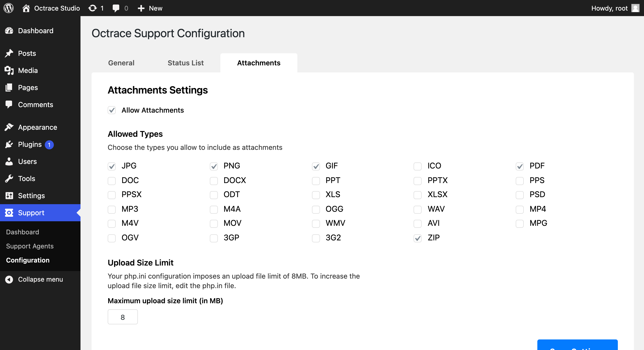Enable the MP3 file type

112,209
